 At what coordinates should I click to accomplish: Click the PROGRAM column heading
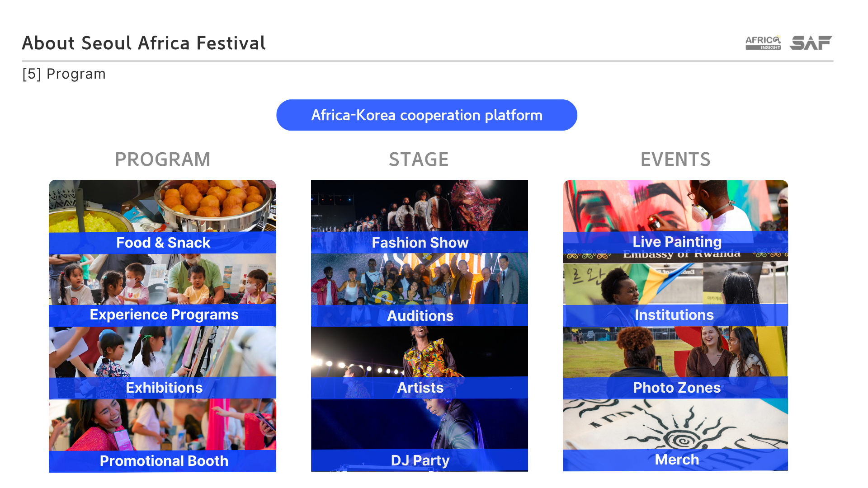click(163, 160)
